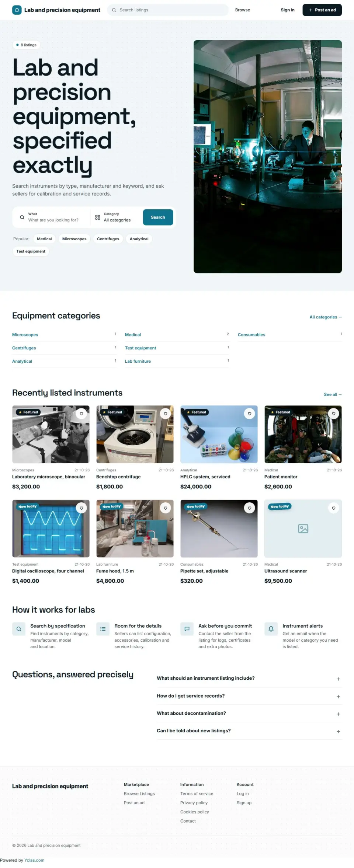Open footer Terms of service link
This screenshot has width=354, height=868.
click(x=197, y=794)
